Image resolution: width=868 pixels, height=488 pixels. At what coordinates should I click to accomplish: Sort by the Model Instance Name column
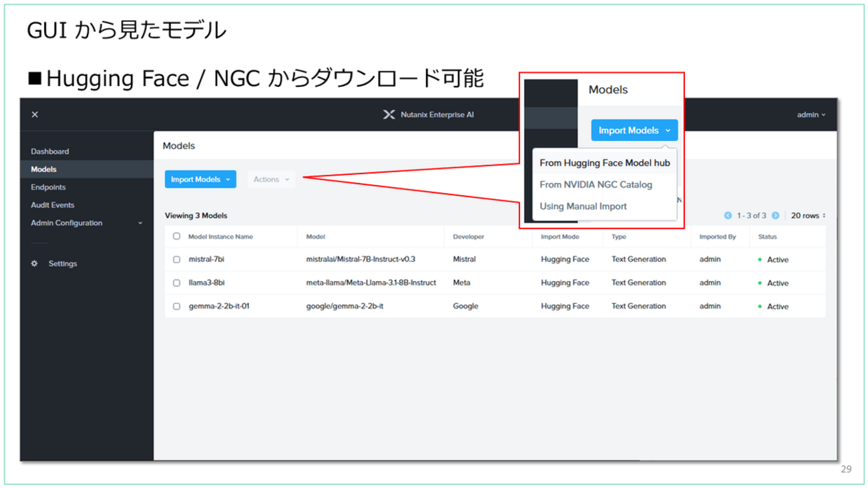[x=220, y=237]
